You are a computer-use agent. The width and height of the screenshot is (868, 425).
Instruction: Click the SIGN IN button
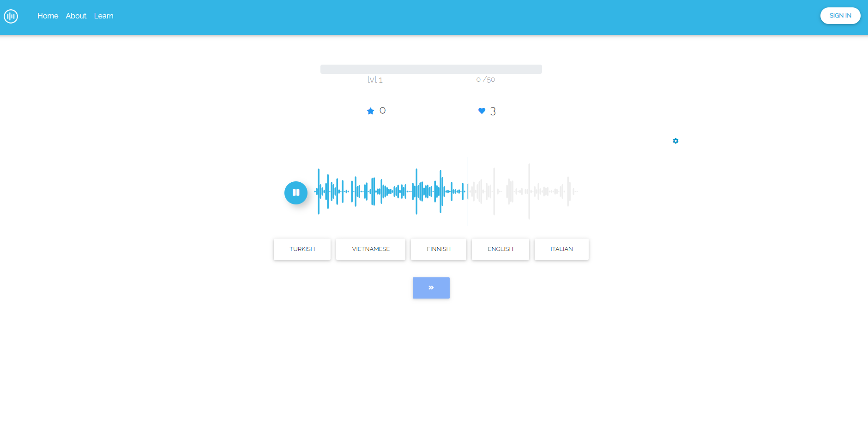coord(840,15)
